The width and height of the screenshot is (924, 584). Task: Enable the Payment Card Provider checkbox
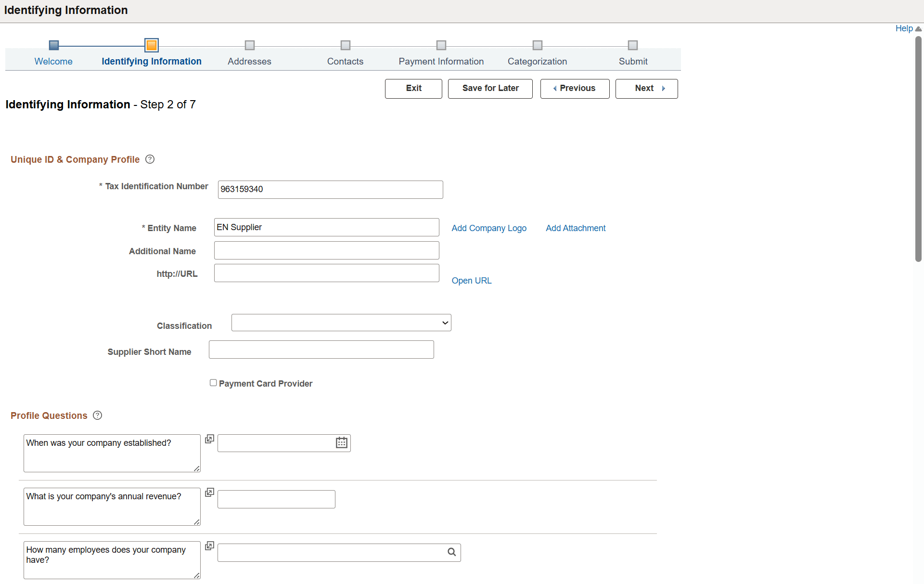point(213,382)
